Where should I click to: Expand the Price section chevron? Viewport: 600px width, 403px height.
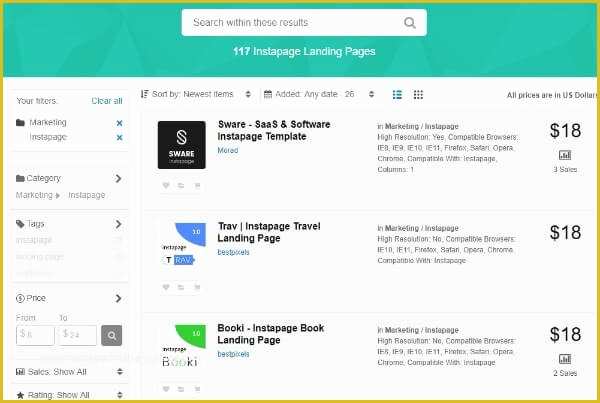click(x=118, y=299)
